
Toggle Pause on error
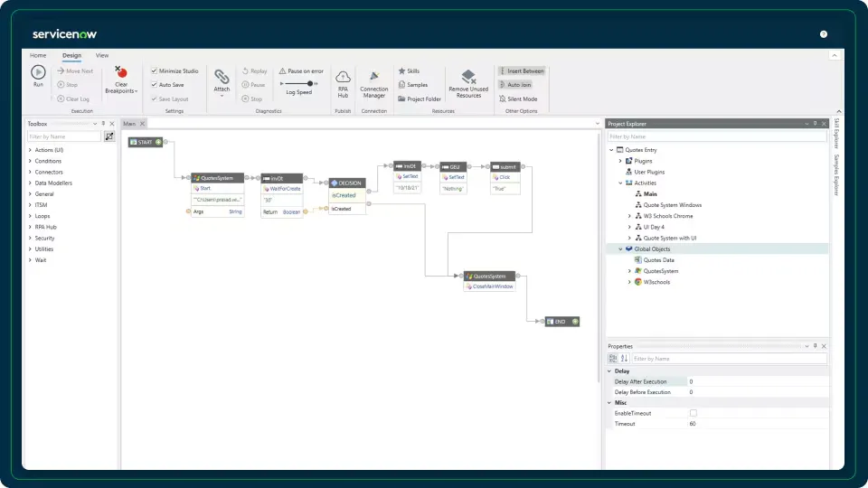coord(301,70)
